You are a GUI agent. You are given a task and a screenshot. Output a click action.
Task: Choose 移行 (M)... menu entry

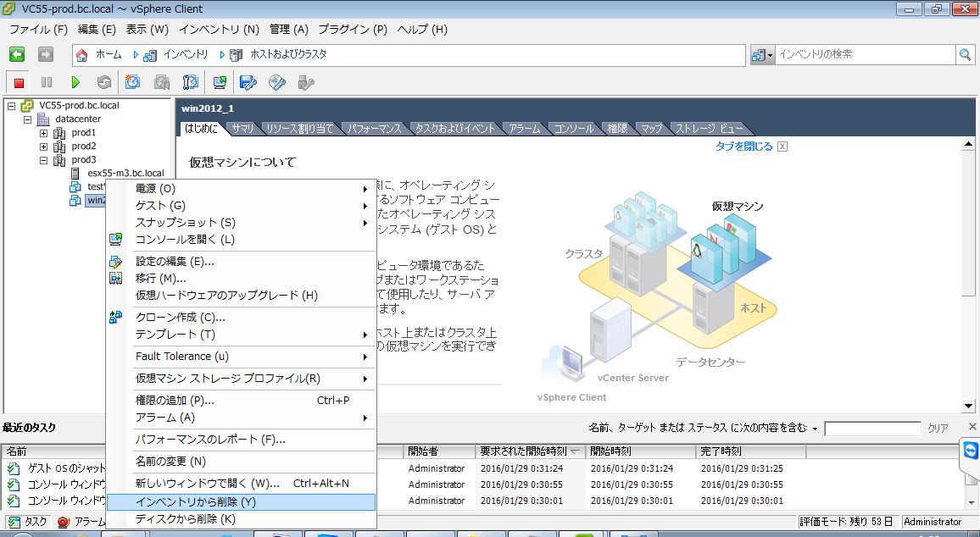point(242,279)
